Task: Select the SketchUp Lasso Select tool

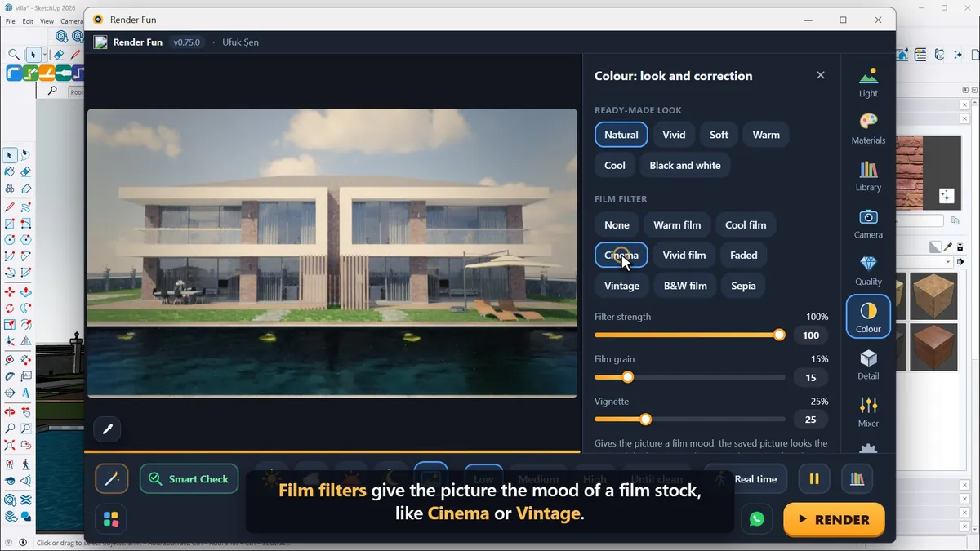Action: (25, 155)
